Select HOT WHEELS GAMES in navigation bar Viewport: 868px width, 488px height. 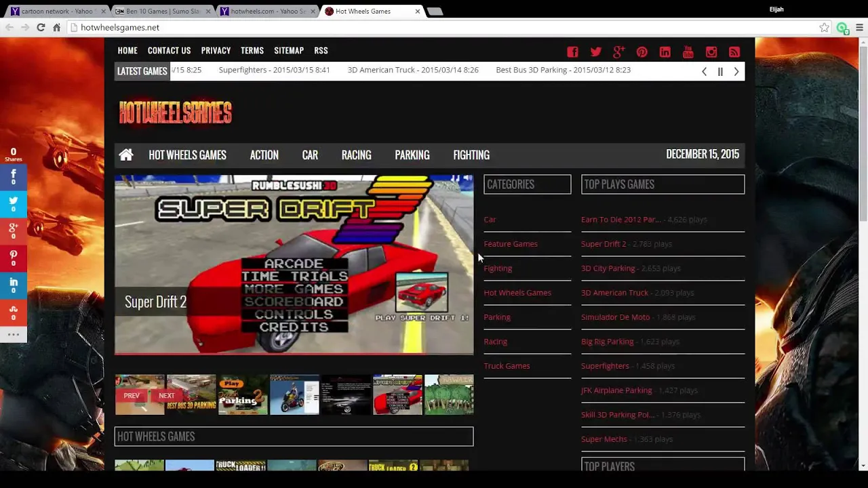coord(187,155)
